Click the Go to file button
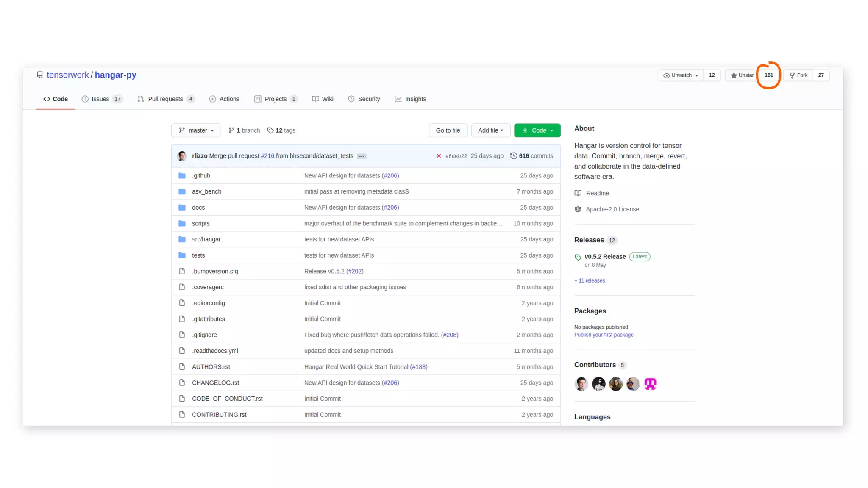Viewport: 868px width, 488px height. (448, 130)
